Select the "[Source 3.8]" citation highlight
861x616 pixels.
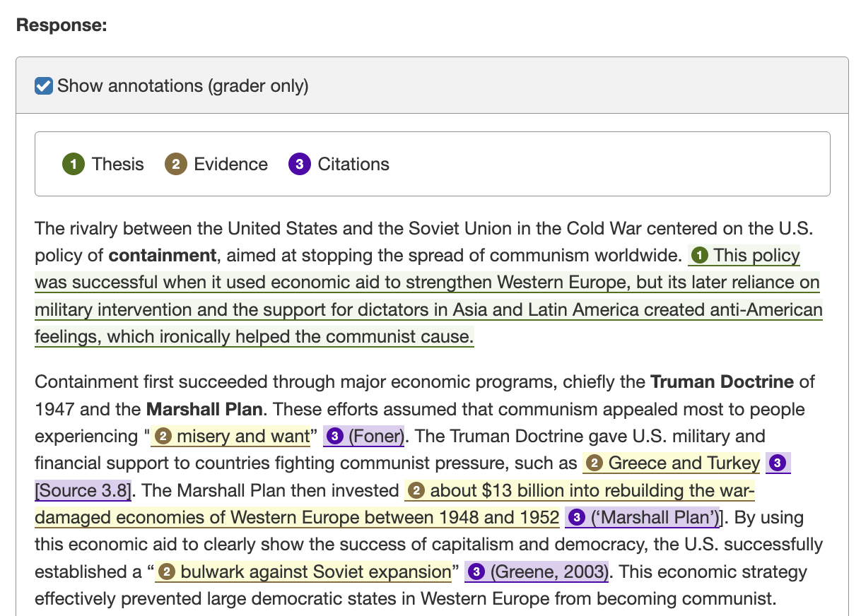click(83, 491)
